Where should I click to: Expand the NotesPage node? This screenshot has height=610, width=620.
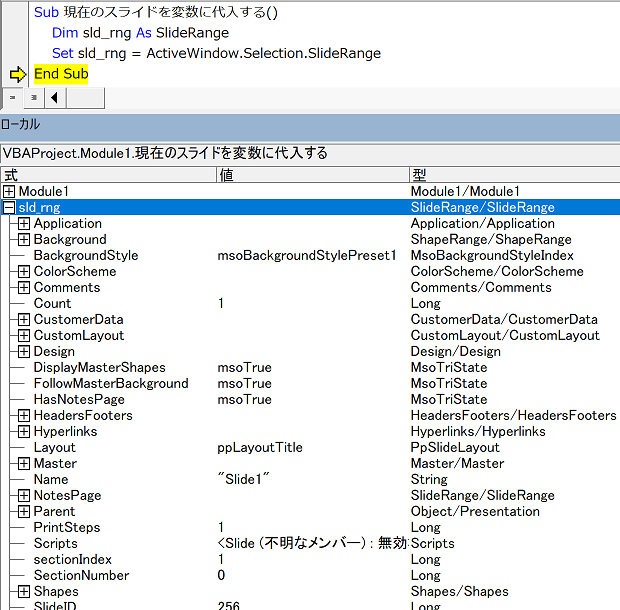24,495
